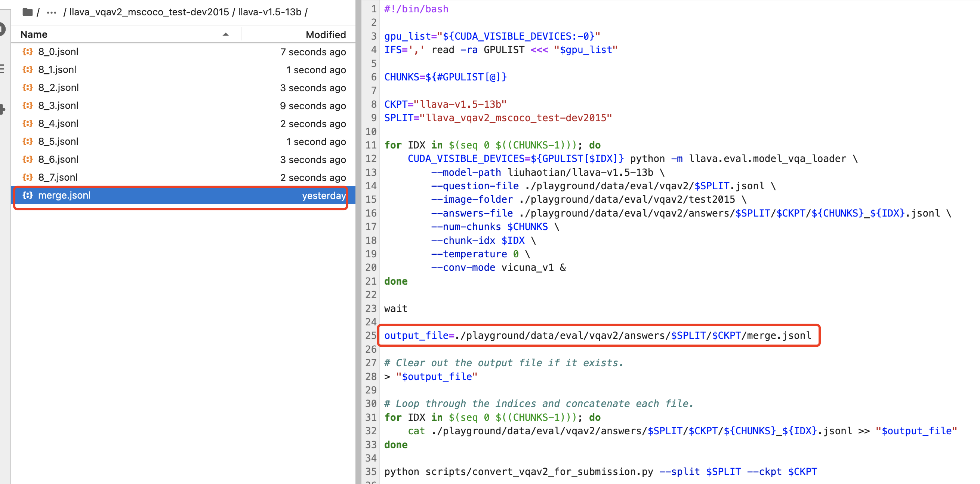
Task: Select the 8_5.jsonl file
Action: [x=58, y=141]
